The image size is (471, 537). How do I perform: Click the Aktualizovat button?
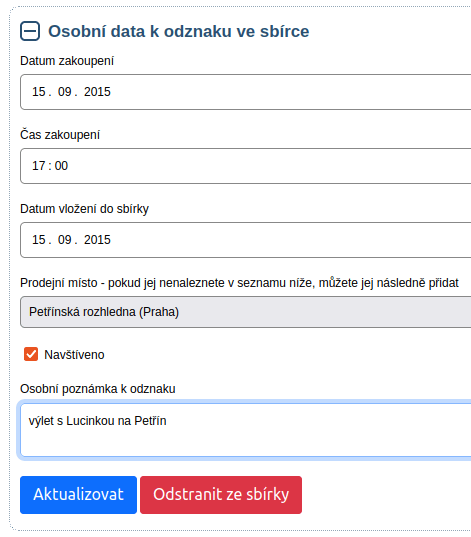[78, 495]
